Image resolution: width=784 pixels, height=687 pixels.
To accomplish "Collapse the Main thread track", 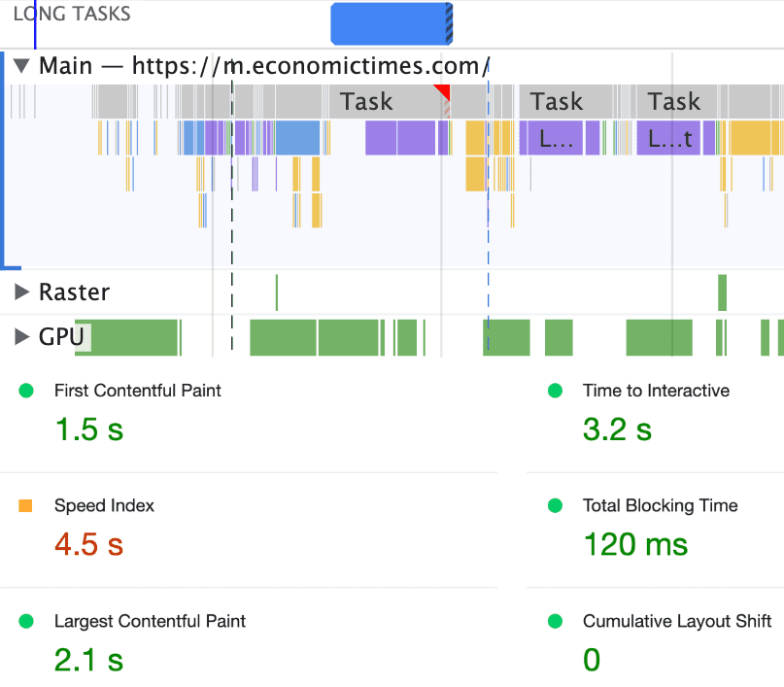I will click(x=21, y=65).
